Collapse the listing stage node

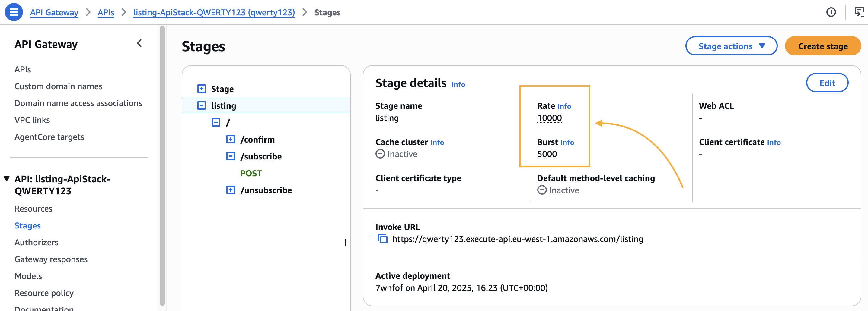[x=202, y=105]
